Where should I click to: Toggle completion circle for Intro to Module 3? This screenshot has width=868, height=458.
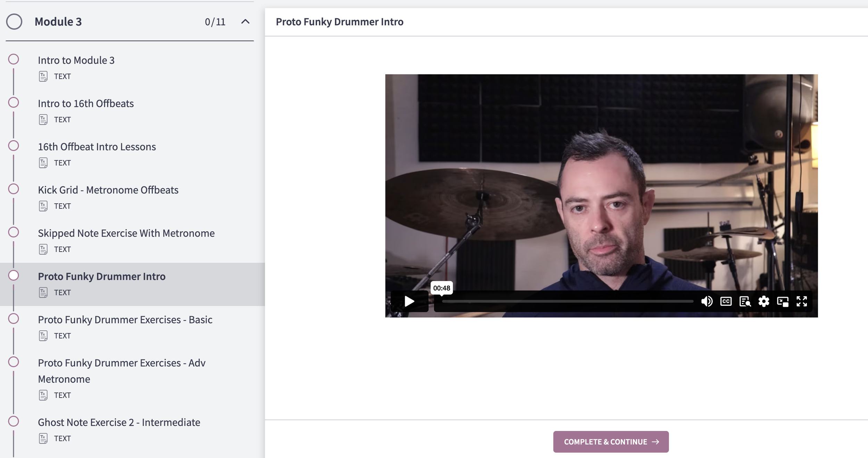click(14, 59)
